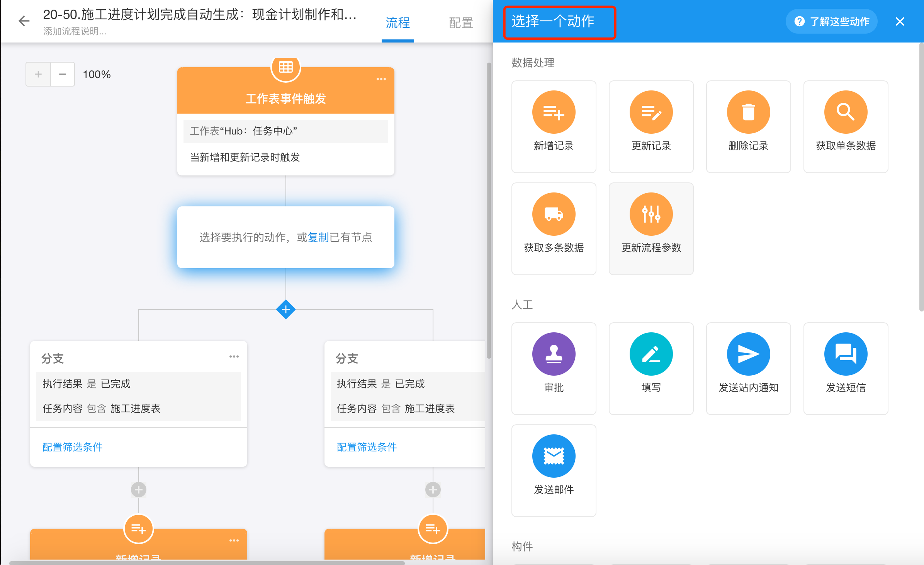Screen dimensions: 924x565
Task: Select the 新增记录 action icon
Action: pos(554,112)
